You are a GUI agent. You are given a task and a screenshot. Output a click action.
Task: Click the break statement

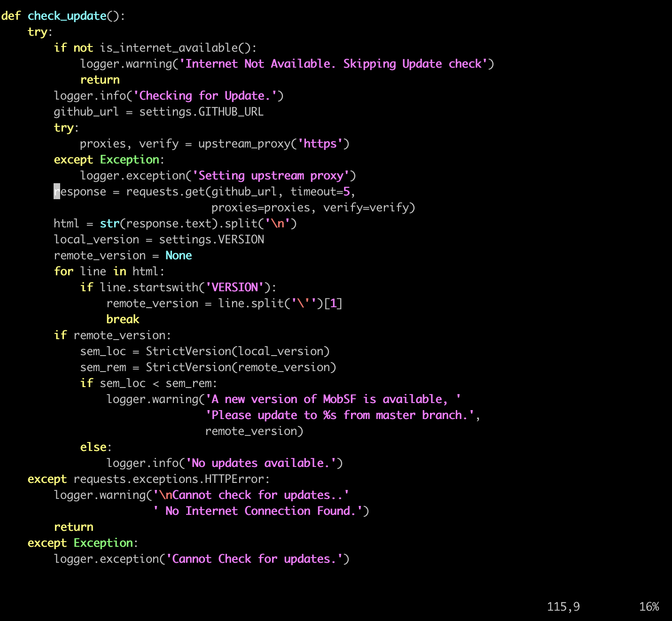[x=123, y=319]
